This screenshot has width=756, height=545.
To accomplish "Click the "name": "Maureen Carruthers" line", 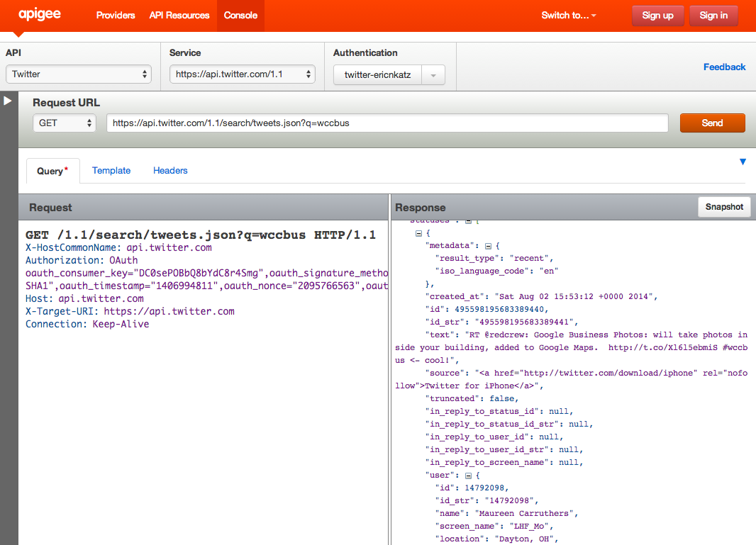I will (506, 514).
